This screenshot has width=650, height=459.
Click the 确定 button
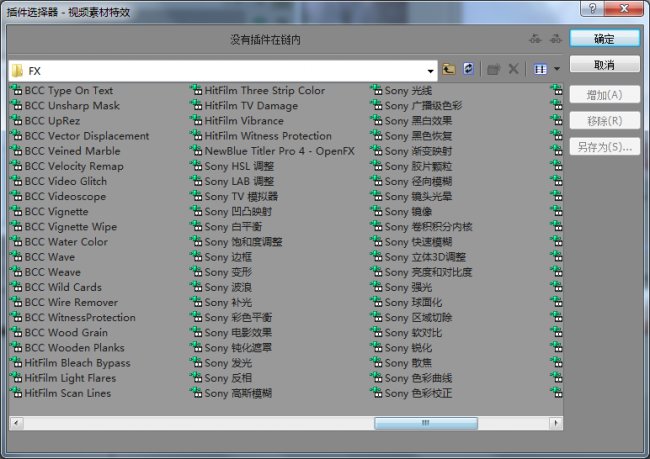(604, 39)
